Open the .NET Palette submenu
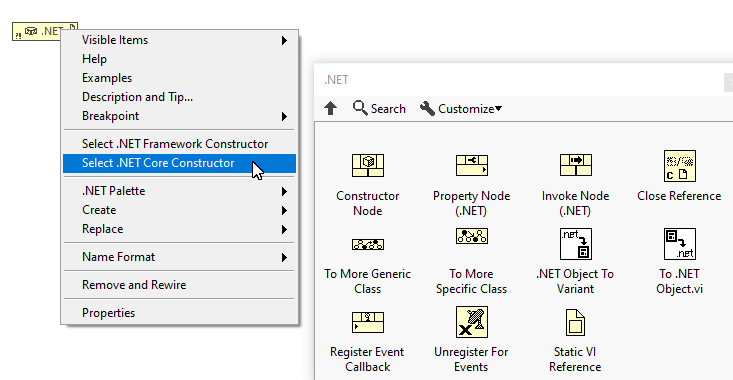 180,191
